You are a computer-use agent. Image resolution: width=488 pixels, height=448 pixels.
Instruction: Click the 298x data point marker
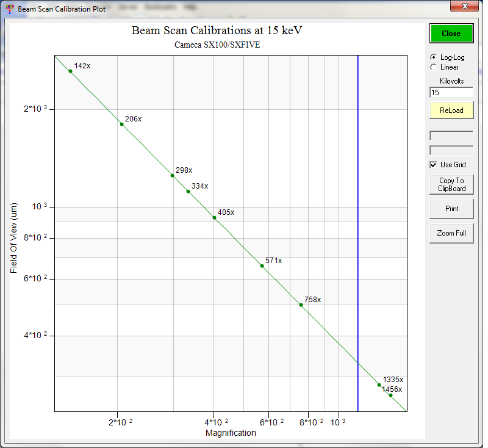pos(172,176)
